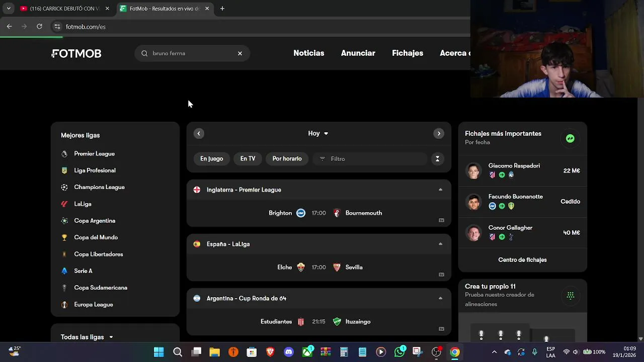Collapse all leagues with the arrows icon
Image resolution: width=644 pixels, height=362 pixels.
(x=437, y=158)
